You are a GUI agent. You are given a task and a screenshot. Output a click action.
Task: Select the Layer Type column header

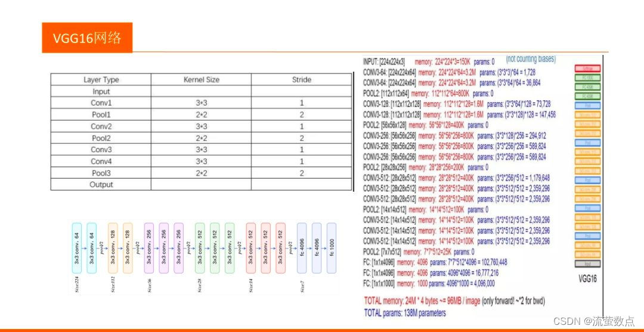(x=101, y=80)
